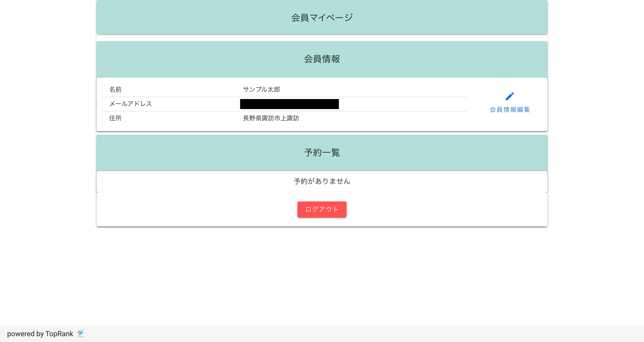Click the 予約一覧 section header

coord(322,152)
